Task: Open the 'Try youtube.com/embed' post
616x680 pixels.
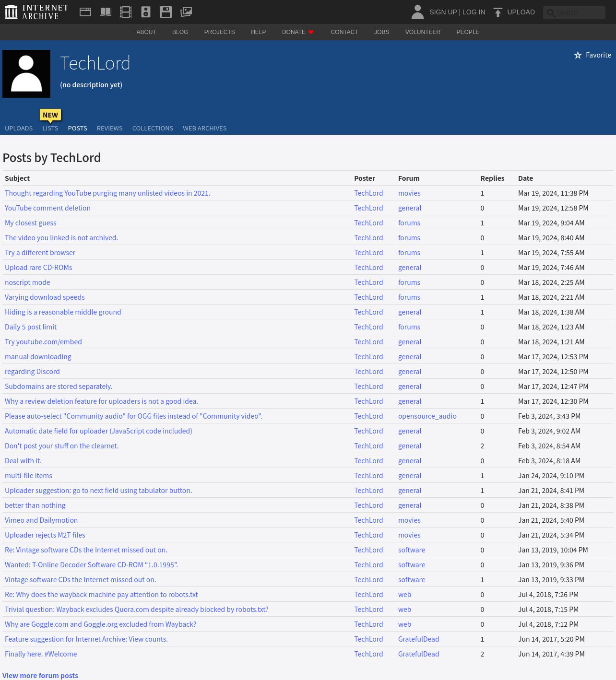Action: 43,342
